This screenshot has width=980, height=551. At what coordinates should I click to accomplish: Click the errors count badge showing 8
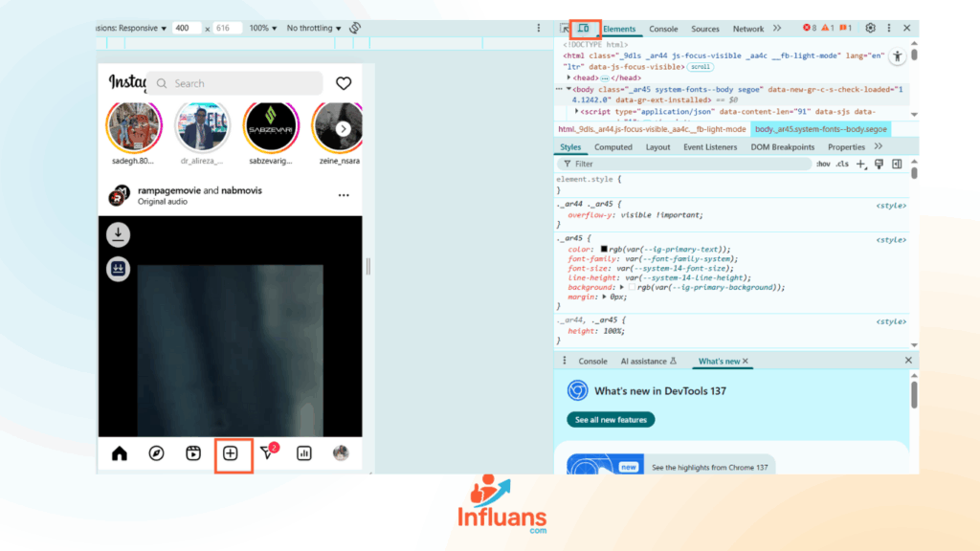tap(810, 28)
